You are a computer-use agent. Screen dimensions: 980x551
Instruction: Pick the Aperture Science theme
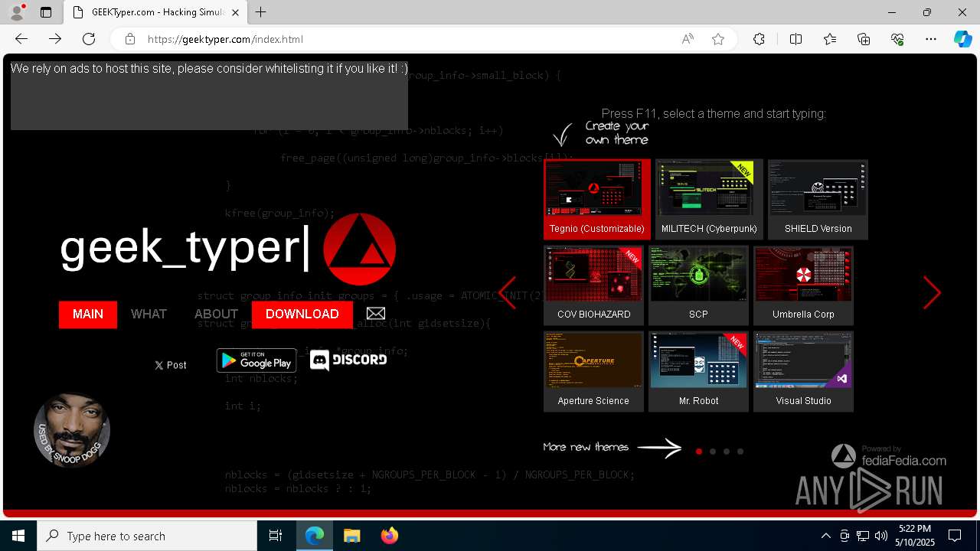point(593,372)
